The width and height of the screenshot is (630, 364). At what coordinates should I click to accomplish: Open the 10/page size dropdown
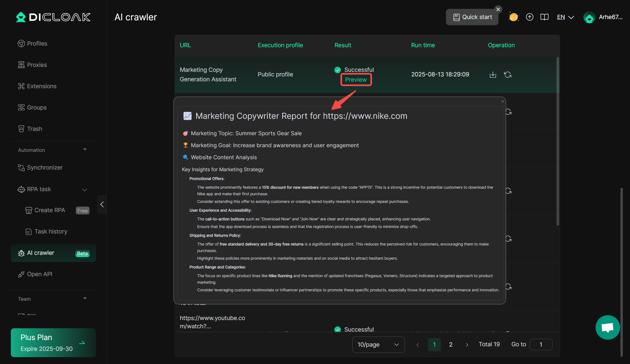(378, 345)
